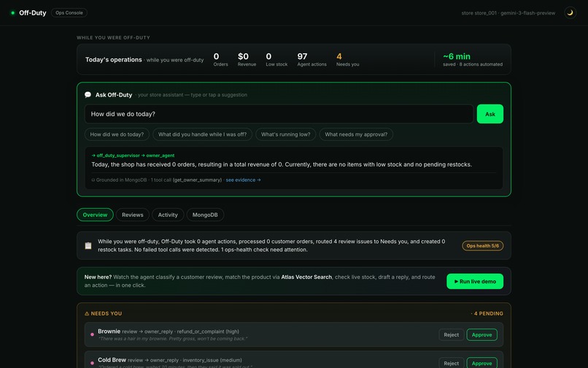The image size is (588, 368).
Task: Click the clipboard icon in the summary card
Action: coord(88,245)
